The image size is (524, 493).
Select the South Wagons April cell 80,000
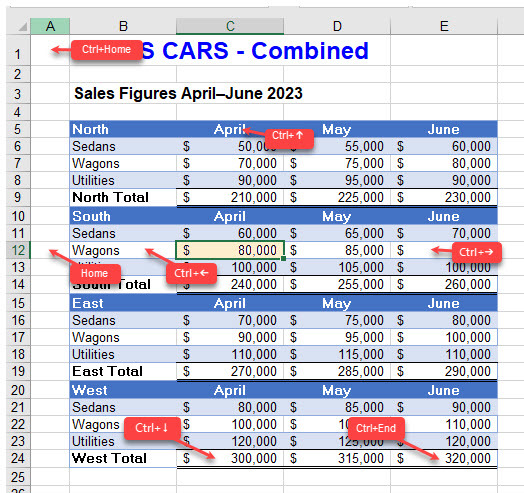click(230, 250)
